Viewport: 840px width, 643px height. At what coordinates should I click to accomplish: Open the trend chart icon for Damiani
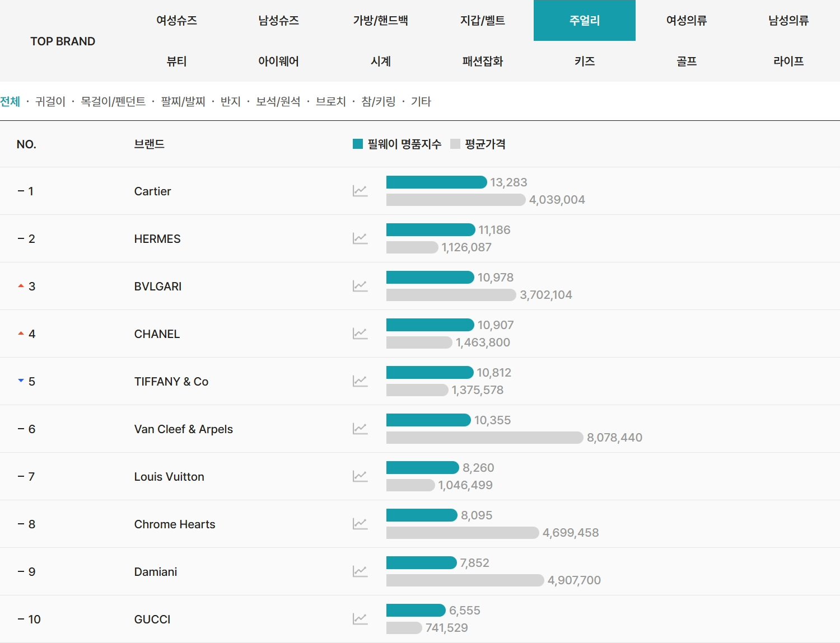pos(360,571)
